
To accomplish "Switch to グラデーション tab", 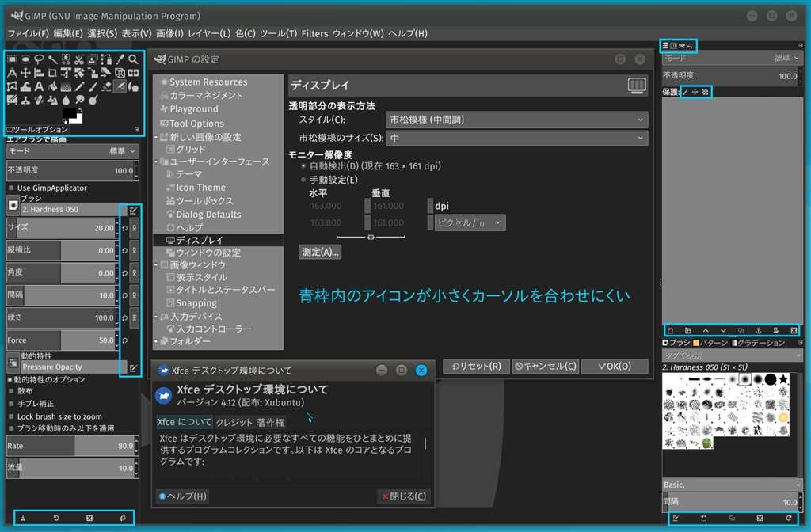I will click(758, 343).
